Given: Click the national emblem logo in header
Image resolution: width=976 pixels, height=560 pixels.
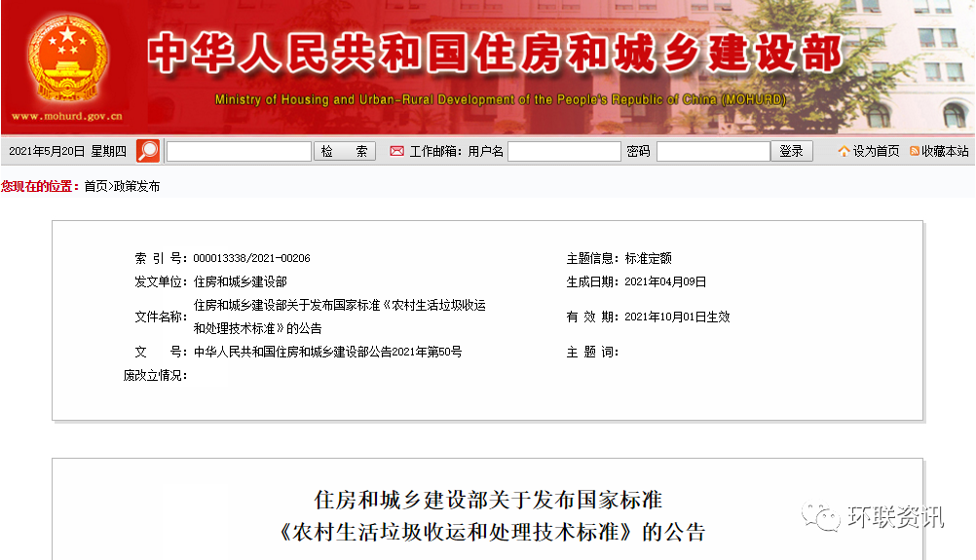Looking at the screenshot, I should click(66, 58).
